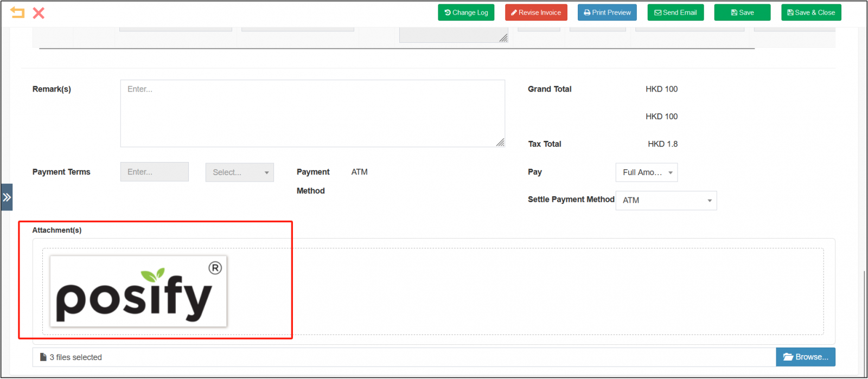Open Print Preview
The width and height of the screenshot is (868, 379).
pos(607,12)
